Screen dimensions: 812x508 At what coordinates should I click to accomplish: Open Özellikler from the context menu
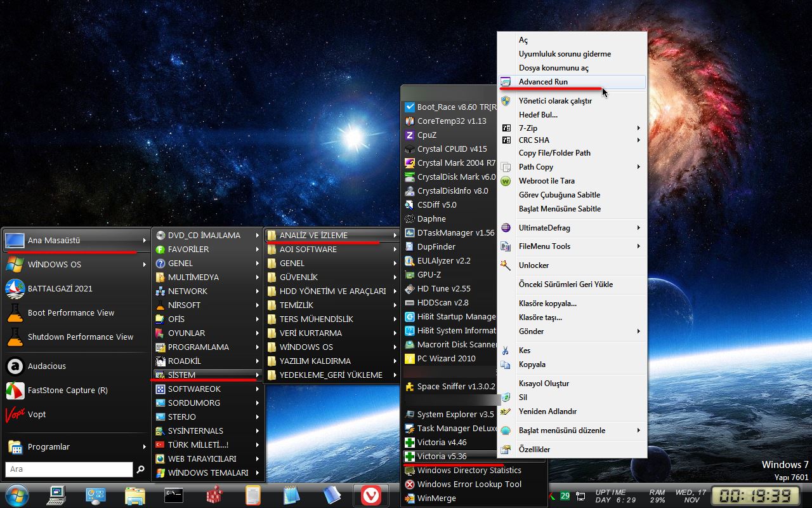click(x=534, y=450)
